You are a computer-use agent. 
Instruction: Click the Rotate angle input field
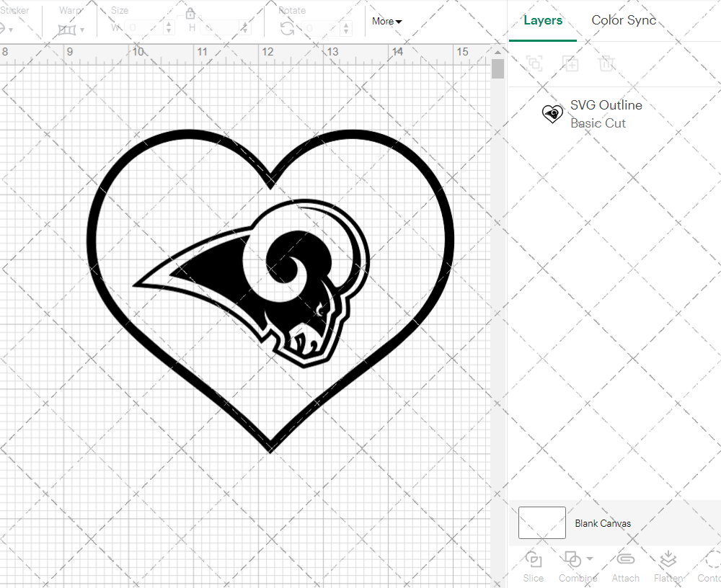coord(322,28)
